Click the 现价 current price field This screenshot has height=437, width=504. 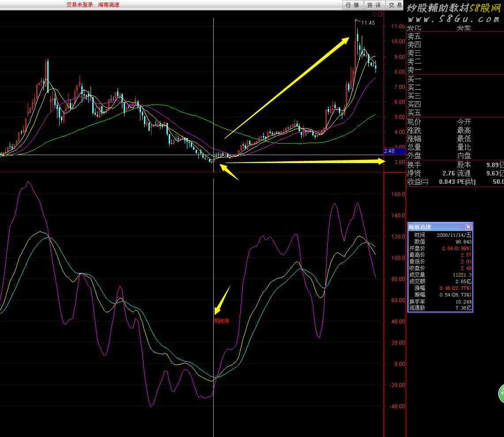414,122
